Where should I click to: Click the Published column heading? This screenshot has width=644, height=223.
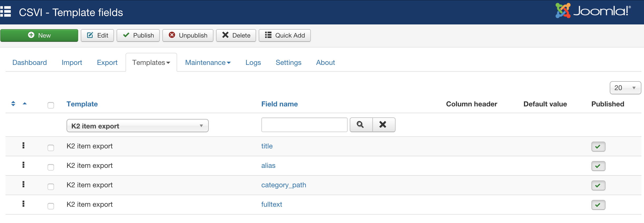608,104
